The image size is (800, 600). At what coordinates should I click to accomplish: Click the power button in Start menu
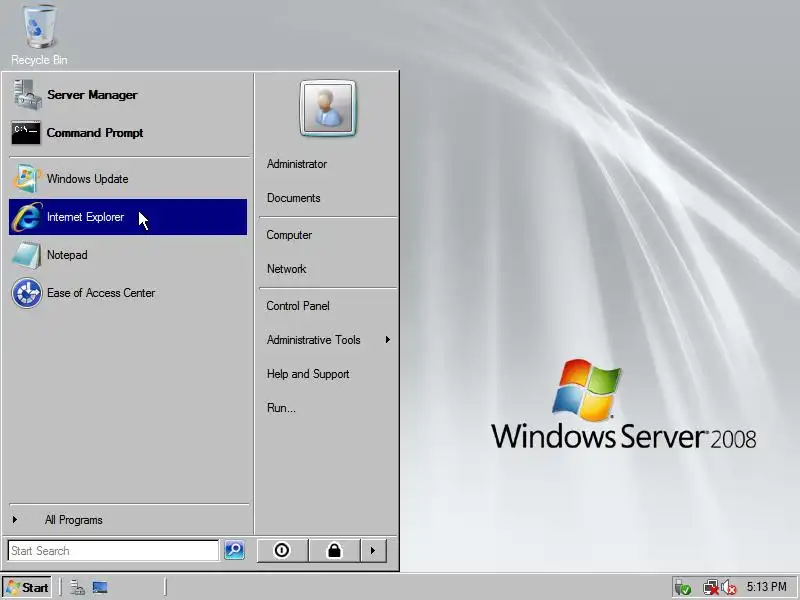point(282,551)
